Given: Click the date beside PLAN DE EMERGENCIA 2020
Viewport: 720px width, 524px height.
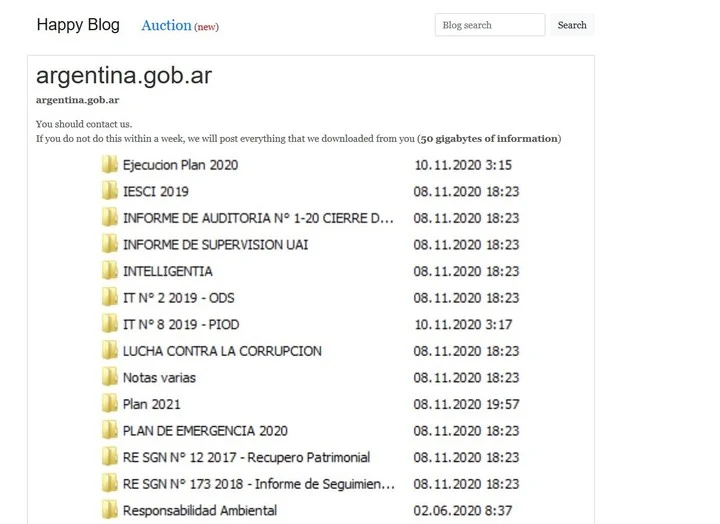Looking at the screenshot, I should pyautogui.click(x=467, y=431).
